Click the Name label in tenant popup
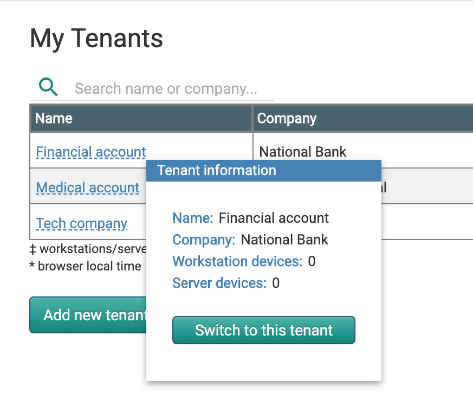The width and height of the screenshot is (473, 394). pyautogui.click(x=193, y=218)
